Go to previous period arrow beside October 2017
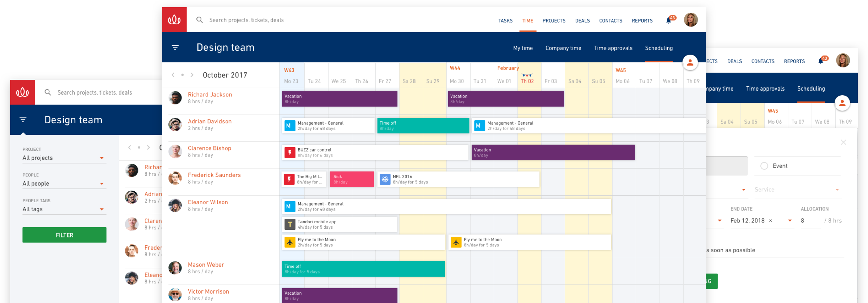Viewport: 868px width, 303px height. point(173,75)
